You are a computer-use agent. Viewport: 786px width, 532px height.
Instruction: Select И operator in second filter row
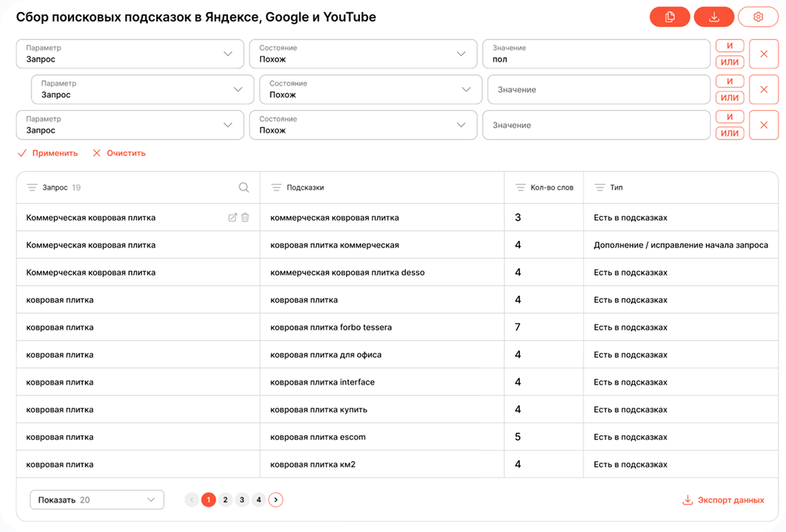(729, 81)
